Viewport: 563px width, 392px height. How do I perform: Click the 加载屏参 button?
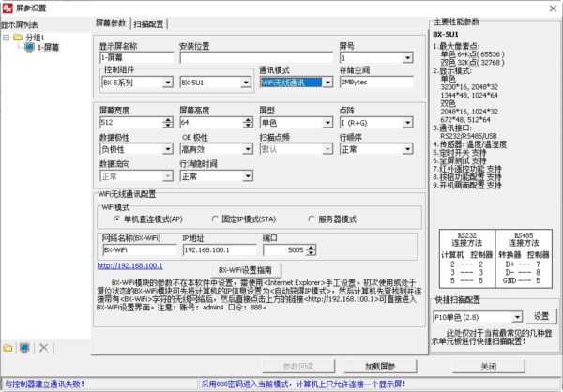(386, 366)
